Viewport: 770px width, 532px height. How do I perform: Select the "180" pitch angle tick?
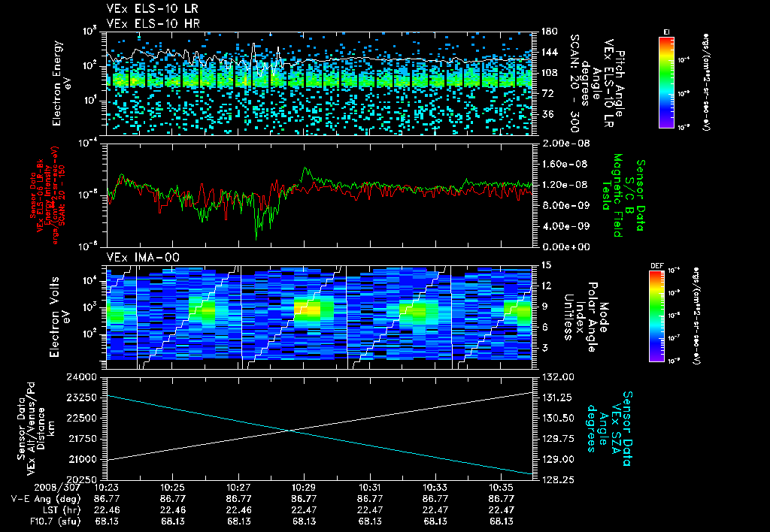[x=549, y=32]
